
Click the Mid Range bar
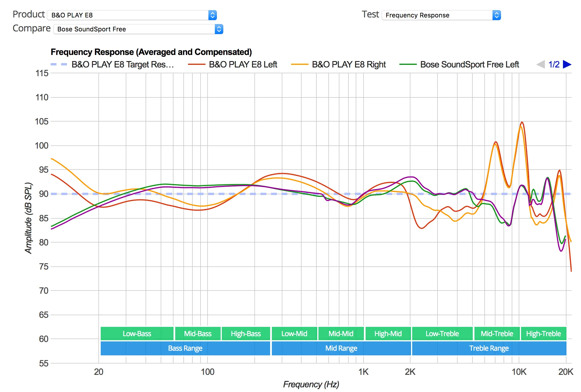point(341,348)
